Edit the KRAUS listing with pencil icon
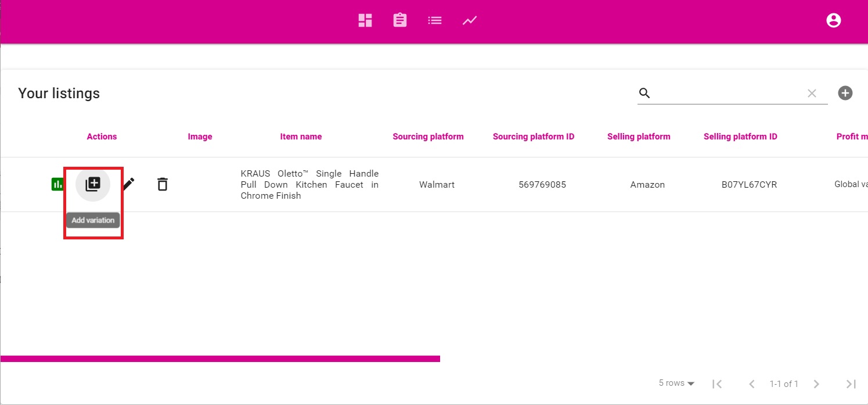 pos(128,184)
